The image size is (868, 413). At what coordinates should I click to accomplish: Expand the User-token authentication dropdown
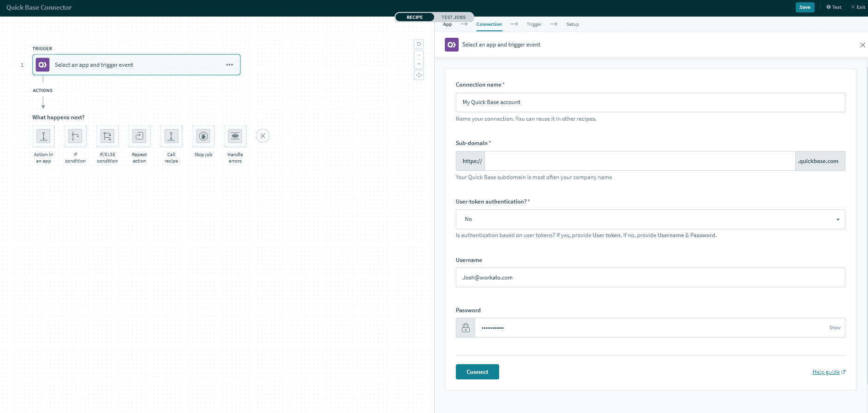click(x=650, y=219)
